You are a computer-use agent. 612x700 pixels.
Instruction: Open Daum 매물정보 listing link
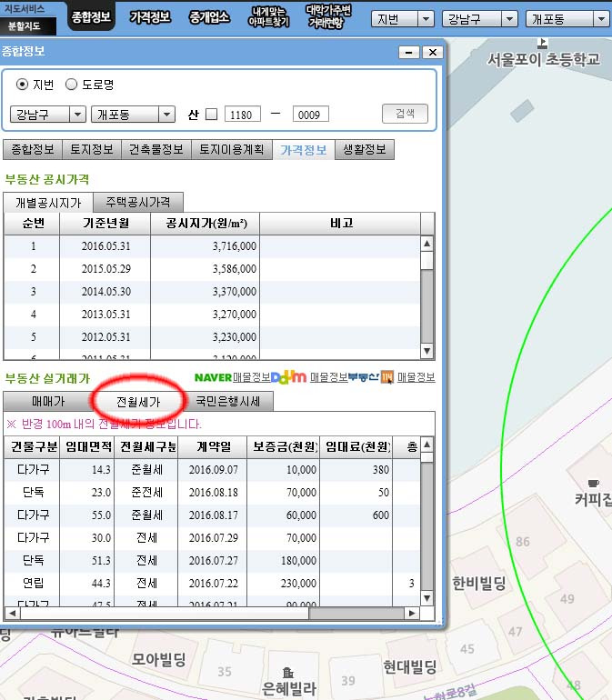[309, 377]
